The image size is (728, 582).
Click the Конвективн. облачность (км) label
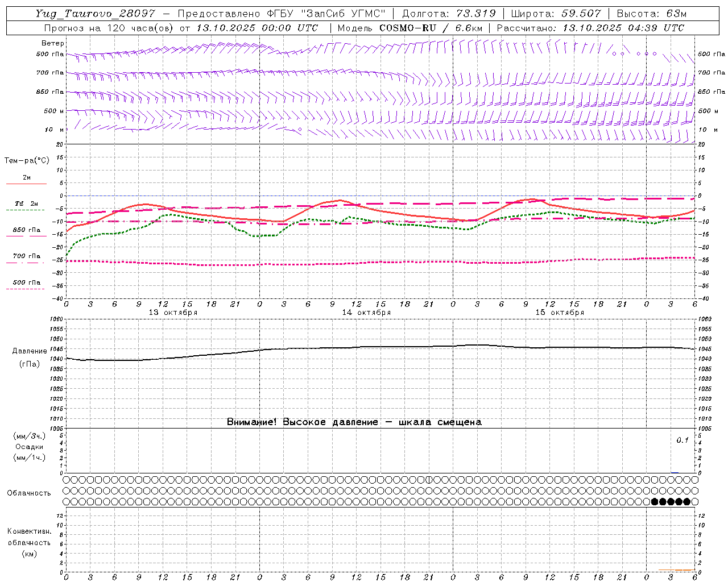tap(29, 542)
